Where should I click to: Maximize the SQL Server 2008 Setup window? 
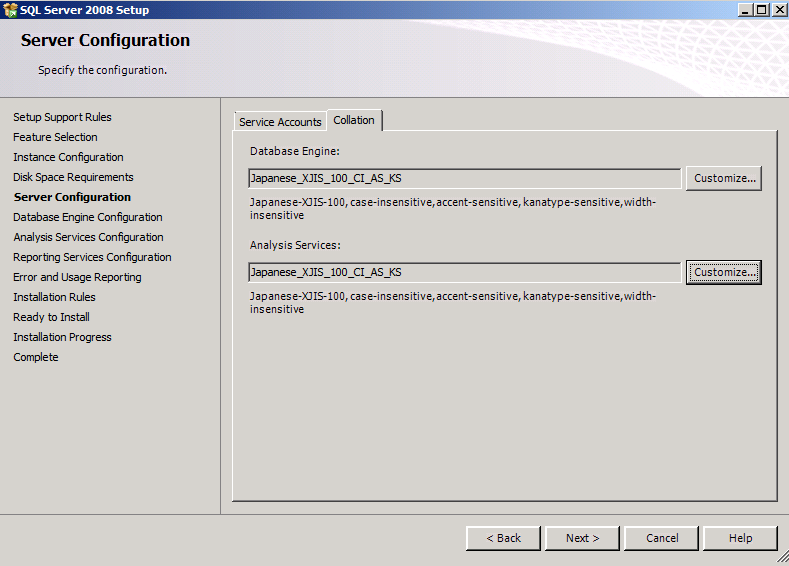pyautogui.click(x=762, y=10)
